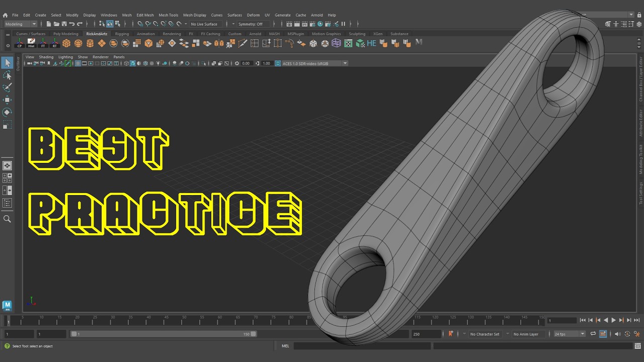This screenshot has width=644, height=362.
Task: Open the Attribute Editor side tab
Action: pyautogui.click(x=640, y=122)
